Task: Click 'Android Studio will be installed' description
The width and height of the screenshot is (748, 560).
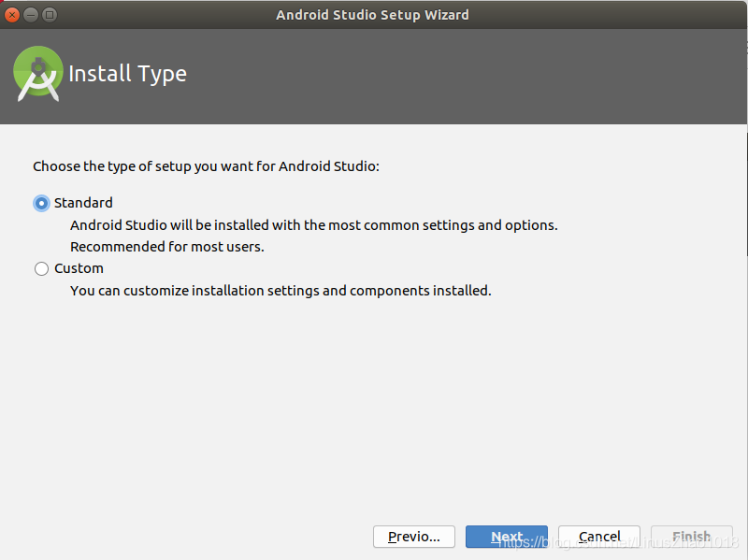Action: click(x=314, y=225)
